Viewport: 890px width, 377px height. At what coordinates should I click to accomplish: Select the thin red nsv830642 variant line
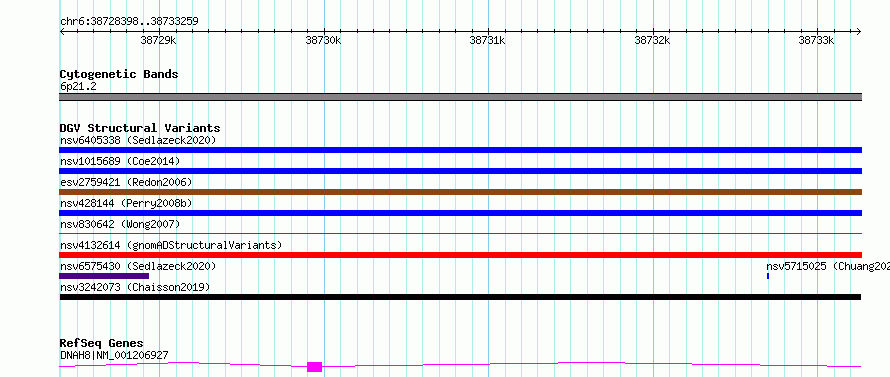[460, 233]
